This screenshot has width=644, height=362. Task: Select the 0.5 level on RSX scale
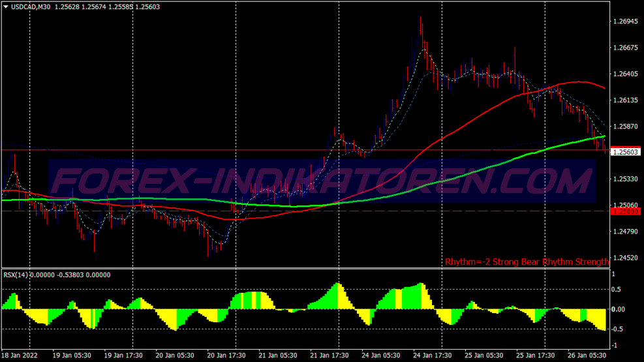616,290
